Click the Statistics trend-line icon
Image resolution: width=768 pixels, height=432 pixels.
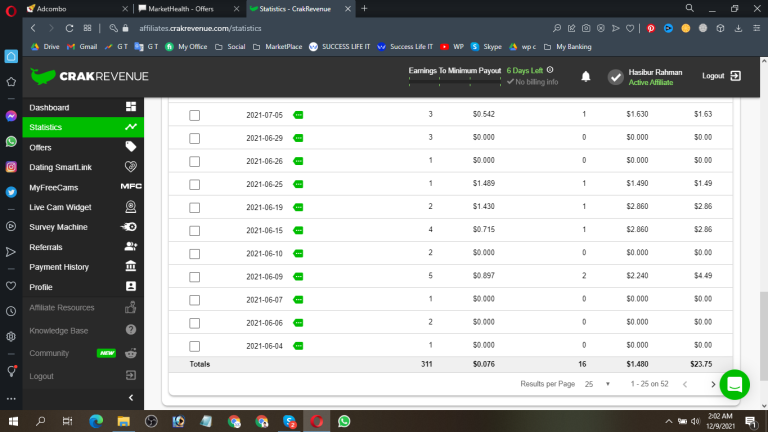[131, 127]
